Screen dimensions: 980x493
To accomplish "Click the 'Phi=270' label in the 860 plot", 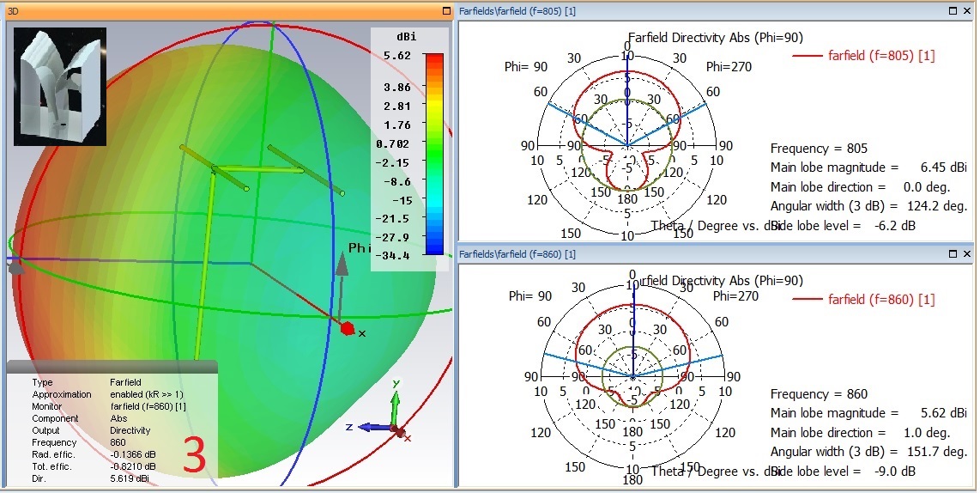I will (735, 296).
